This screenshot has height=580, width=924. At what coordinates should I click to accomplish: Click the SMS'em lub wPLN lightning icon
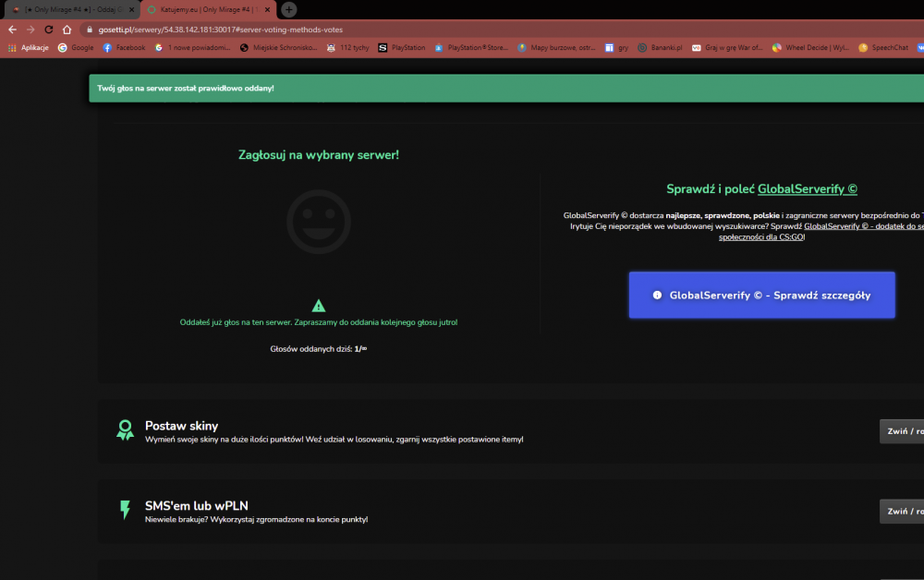coord(125,509)
